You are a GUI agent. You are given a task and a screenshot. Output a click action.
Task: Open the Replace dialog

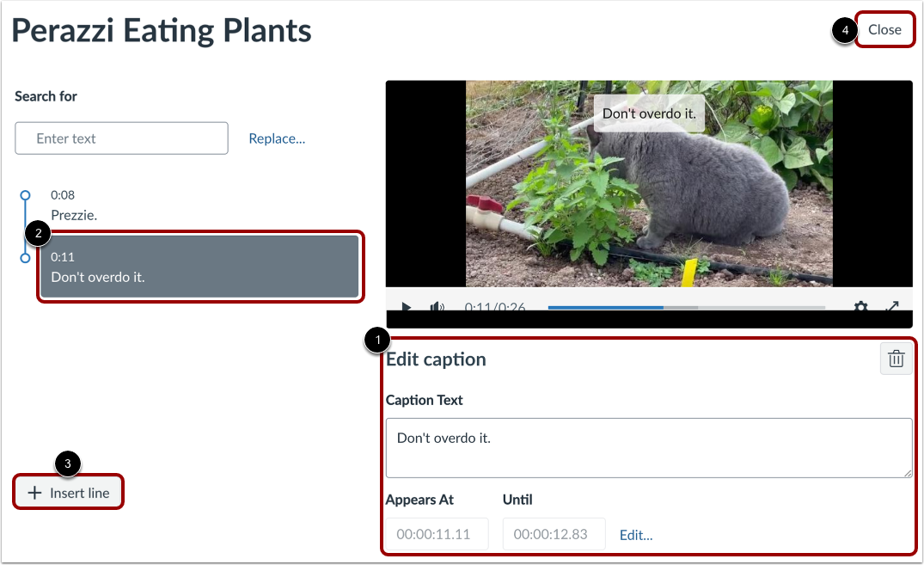(x=277, y=138)
